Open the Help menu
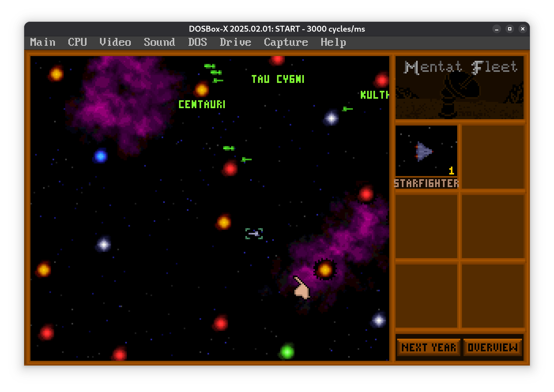The image size is (554, 392). (333, 42)
